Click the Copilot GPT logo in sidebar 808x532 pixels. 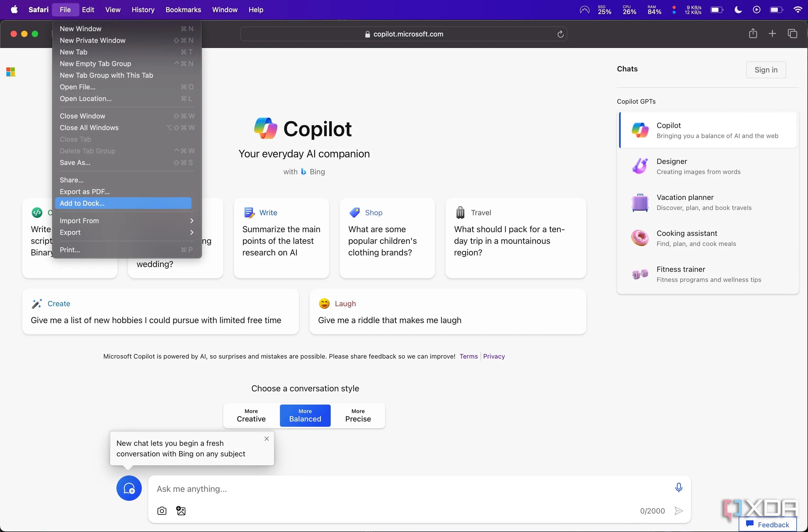(640, 130)
